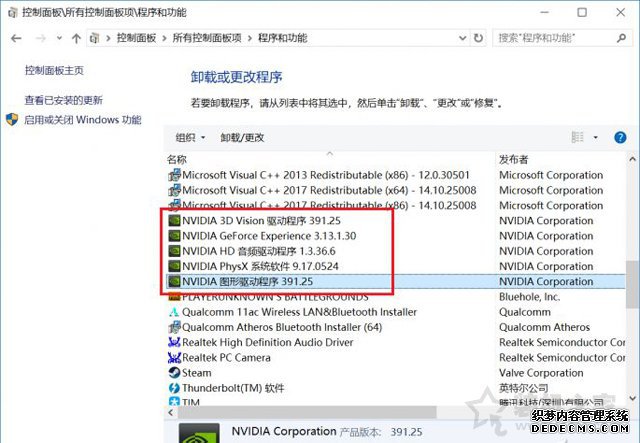The image size is (640, 443).
Task: Click icon of Visual C++ 2013 (x86) entry
Action: pyautogui.click(x=174, y=175)
